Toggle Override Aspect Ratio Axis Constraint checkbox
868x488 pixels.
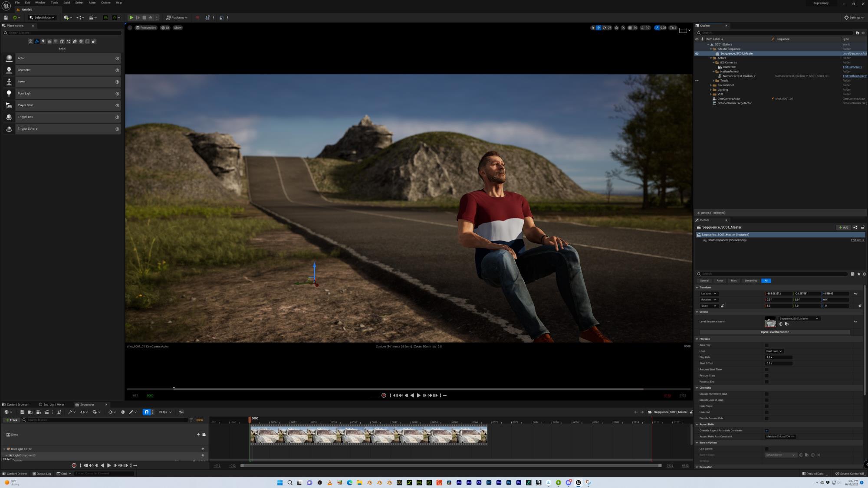766,431
